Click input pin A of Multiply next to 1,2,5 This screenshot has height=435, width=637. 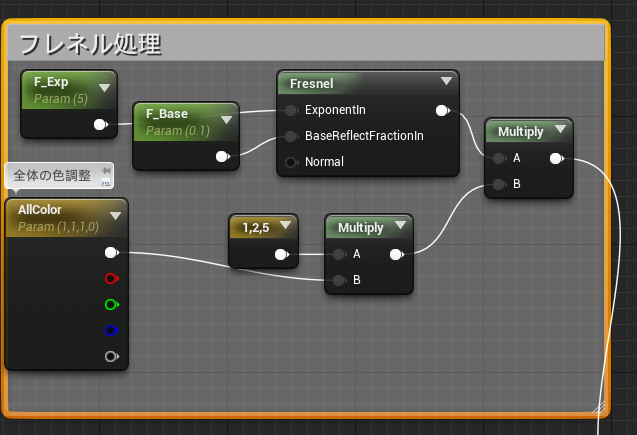point(339,255)
